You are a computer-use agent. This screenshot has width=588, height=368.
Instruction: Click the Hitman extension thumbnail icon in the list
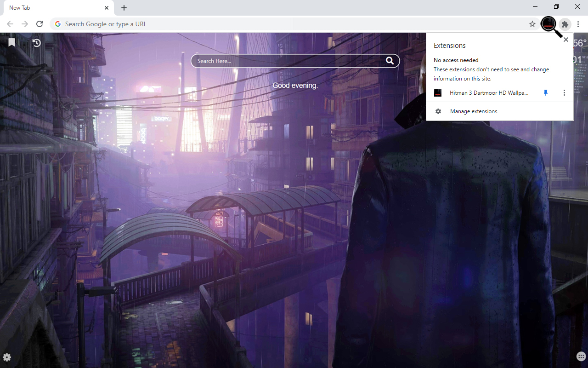[438, 93]
